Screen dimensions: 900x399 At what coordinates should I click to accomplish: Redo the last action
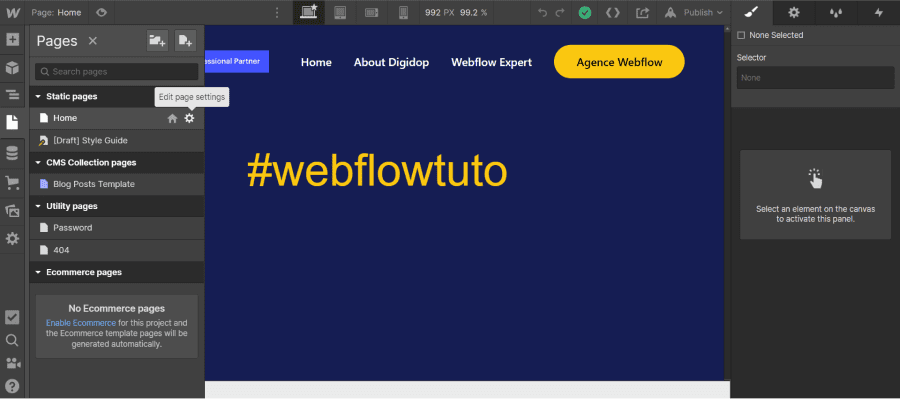coord(560,12)
